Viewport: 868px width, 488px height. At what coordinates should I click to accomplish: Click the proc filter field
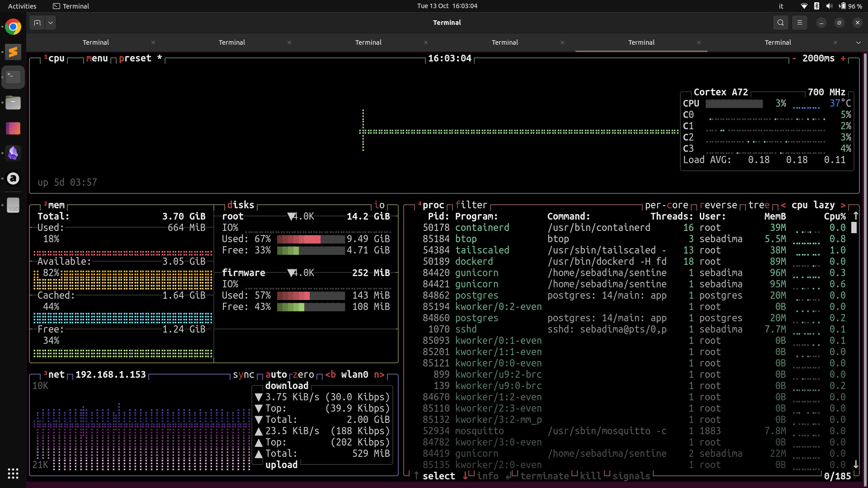point(471,205)
